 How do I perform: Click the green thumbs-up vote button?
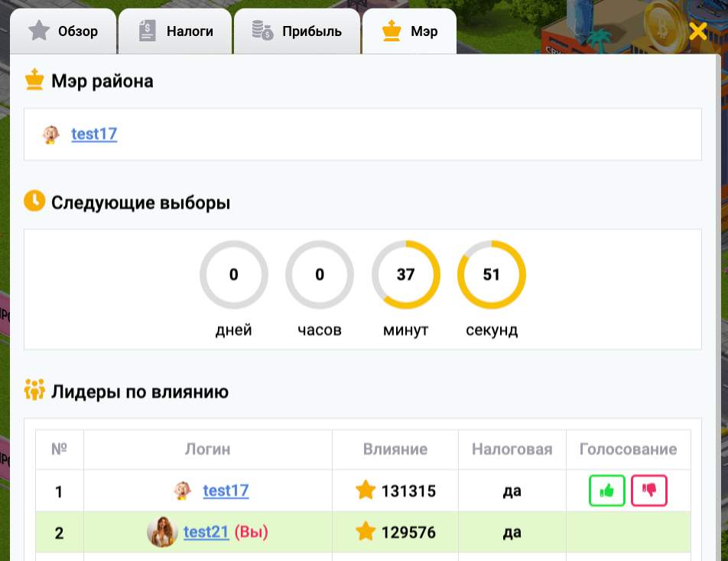coord(607,491)
